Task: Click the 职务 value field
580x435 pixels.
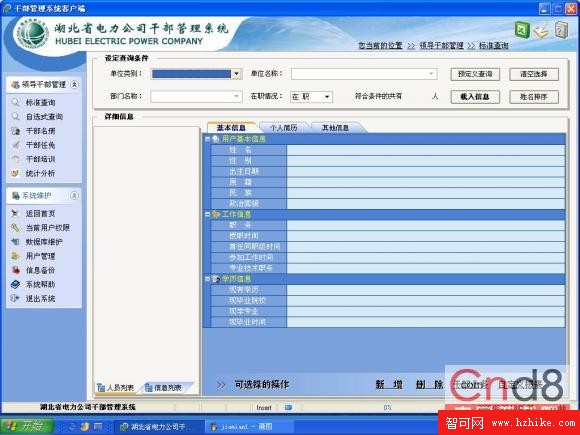Action: tap(426, 225)
